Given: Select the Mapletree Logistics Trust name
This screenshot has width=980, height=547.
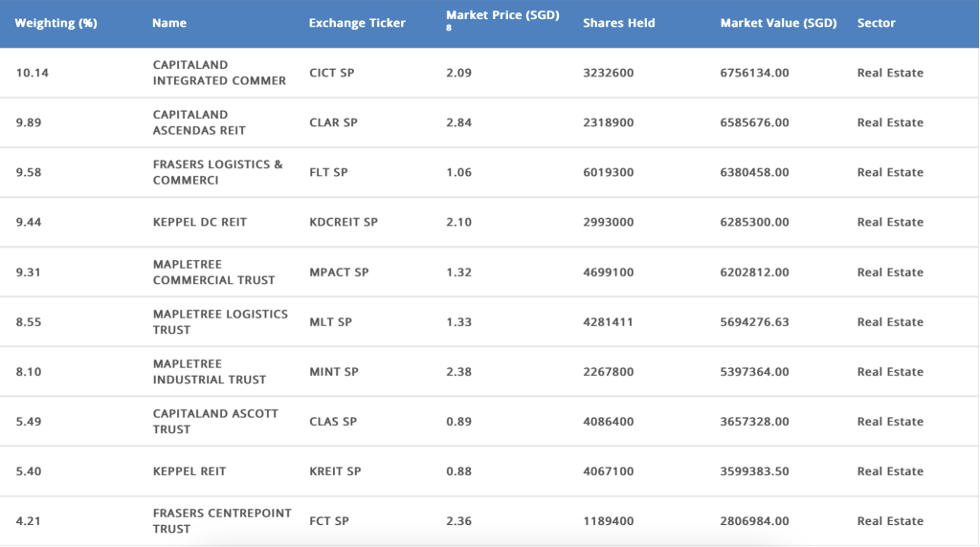Looking at the screenshot, I should click(220, 321).
